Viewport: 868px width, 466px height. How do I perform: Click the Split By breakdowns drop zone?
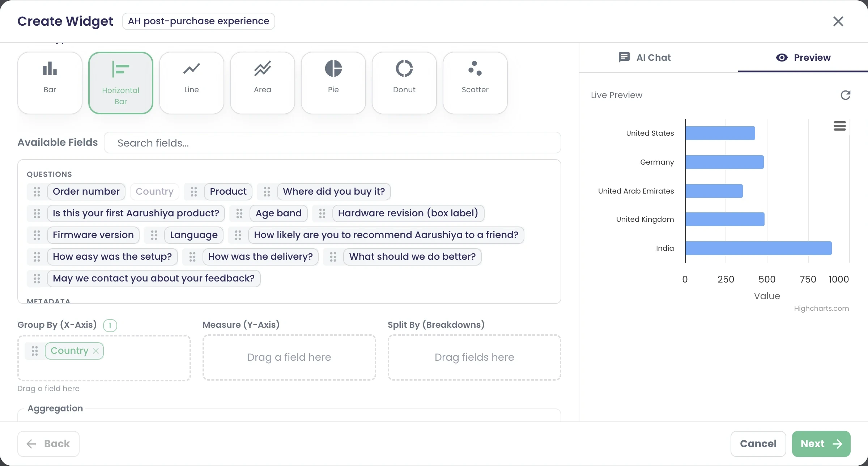(475, 357)
